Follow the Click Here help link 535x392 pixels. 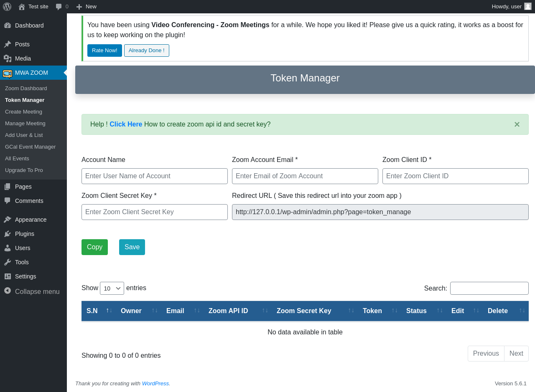point(126,124)
